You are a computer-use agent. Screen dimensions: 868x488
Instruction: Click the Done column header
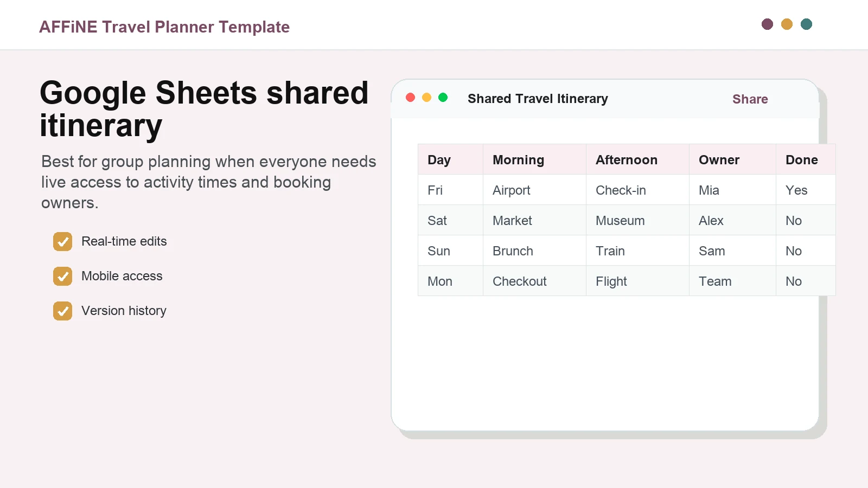[x=806, y=159]
